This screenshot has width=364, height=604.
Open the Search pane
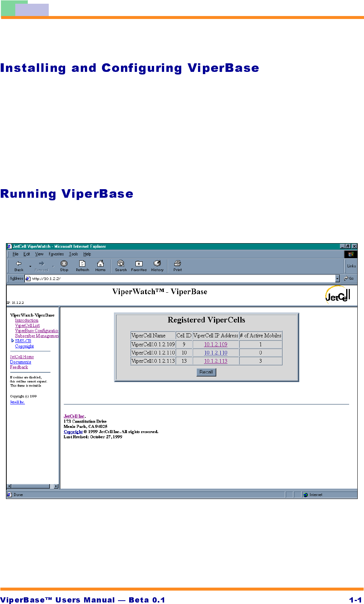pyautogui.click(x=121, y=266)
